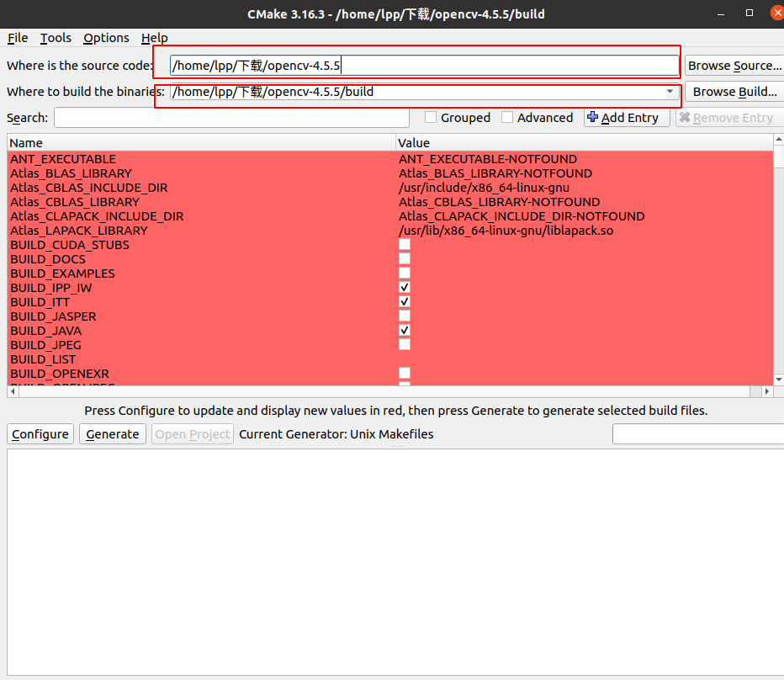
Task: Select BUILD_LIST entry name
Action: point(43,359)
